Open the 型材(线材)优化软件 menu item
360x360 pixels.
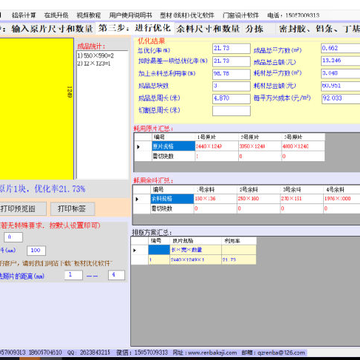[187, 15]
